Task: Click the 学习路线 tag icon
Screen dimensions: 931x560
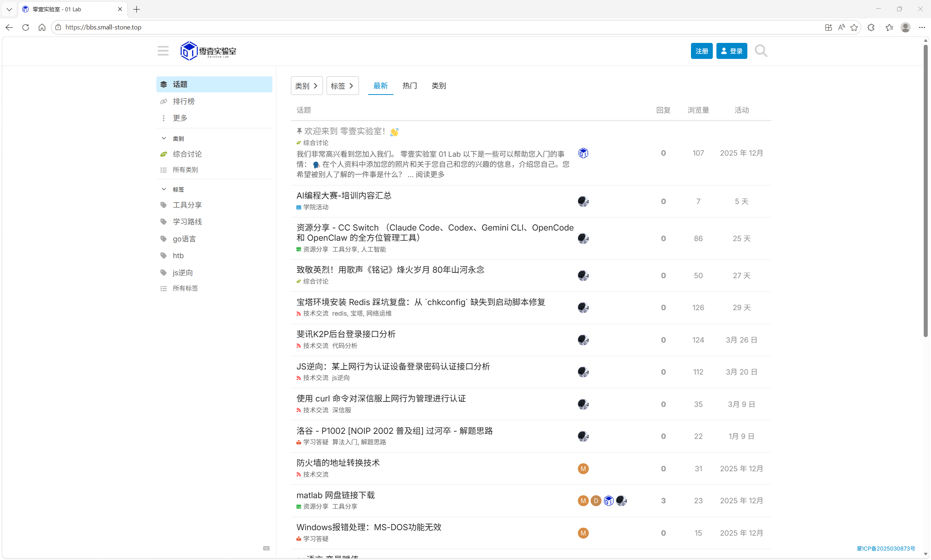Action: tap(163, 221)
